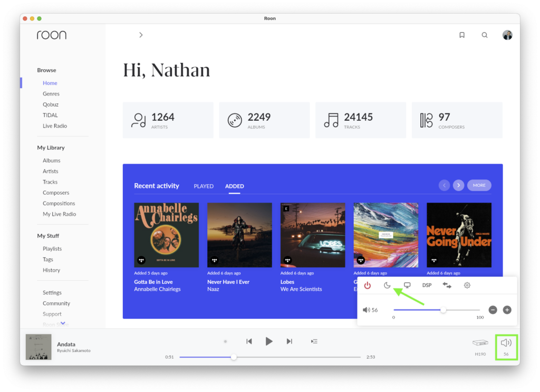Switch to the PLAYED tab
540x392 pixels.
coord(204,186)
